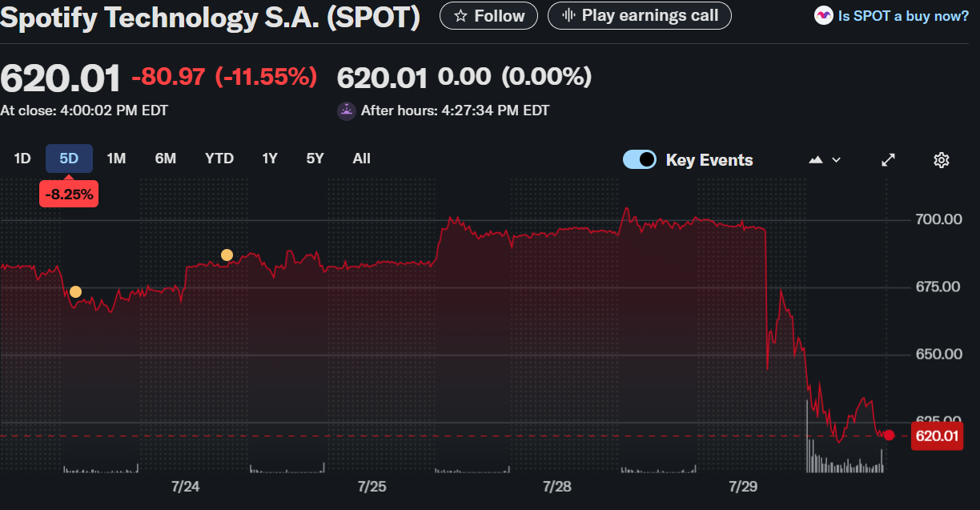Click the red 620.01 price label on the axis
980x510 pixels.
938,436
